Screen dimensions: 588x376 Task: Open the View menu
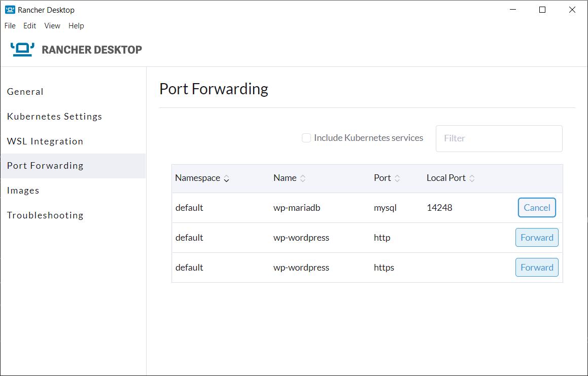pyautogui.click(x=52, y=26)
